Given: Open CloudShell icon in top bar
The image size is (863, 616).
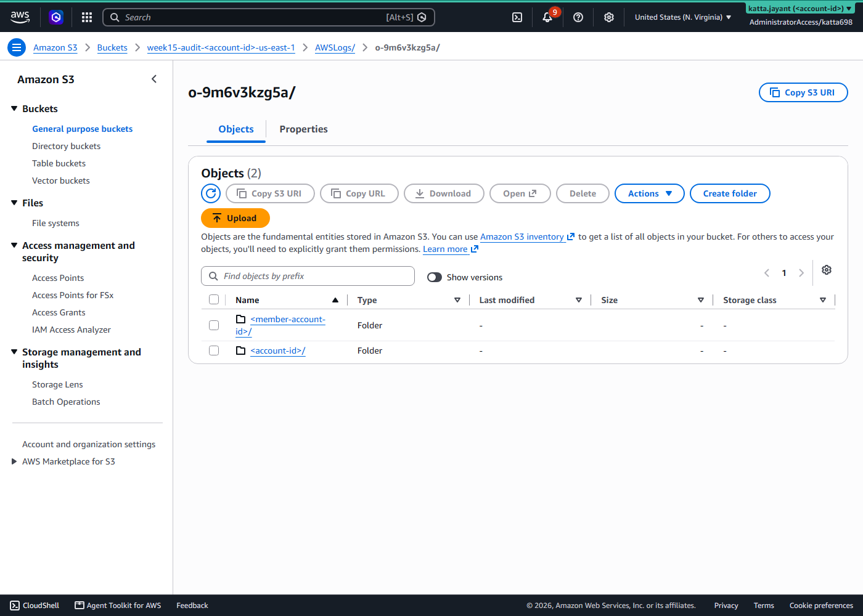Looking at the screenshot, I should coord(517,17).
